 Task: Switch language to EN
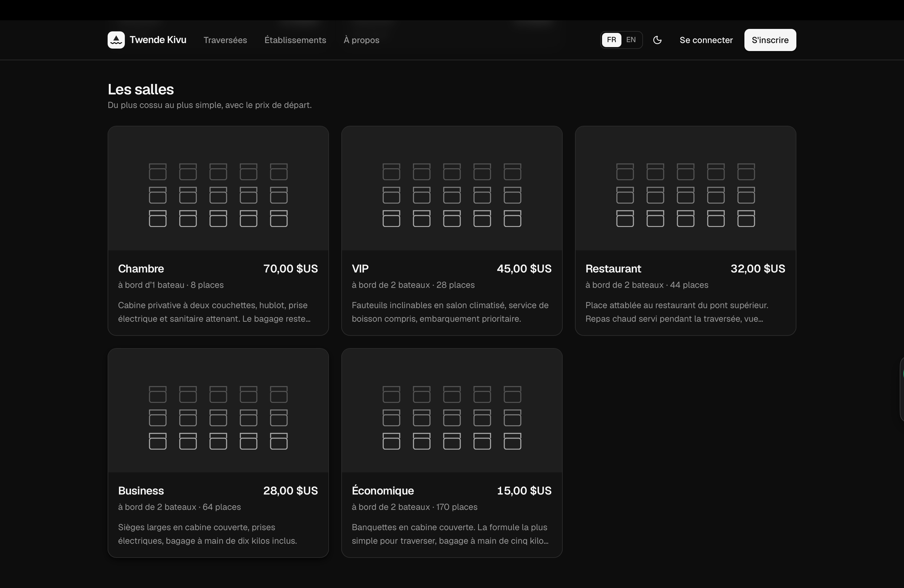631,40
